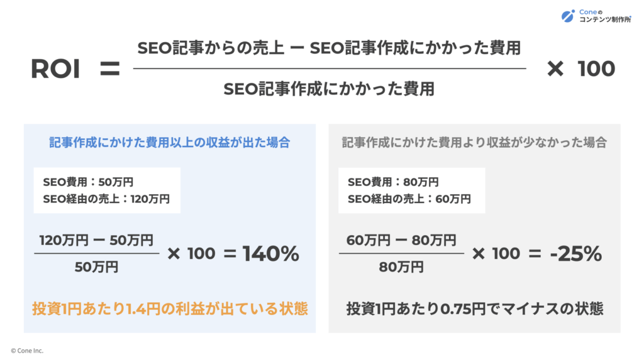Click the blue heading 記事作成にかけた費用以上の収益が出た場合
The width and height of the screenshot is (644, 362).
(170, 143)
